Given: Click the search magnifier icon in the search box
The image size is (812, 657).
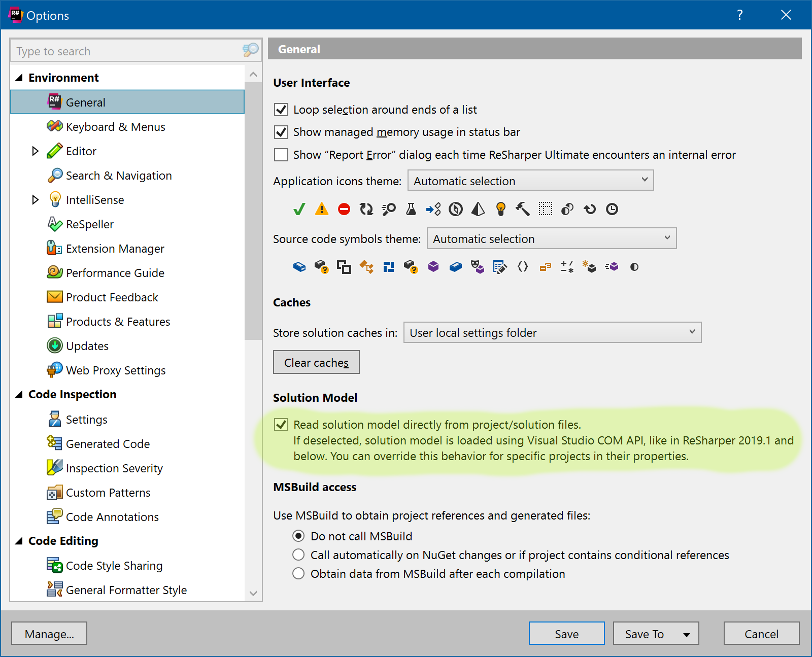Looking at the screenshot, I should 250,50.
